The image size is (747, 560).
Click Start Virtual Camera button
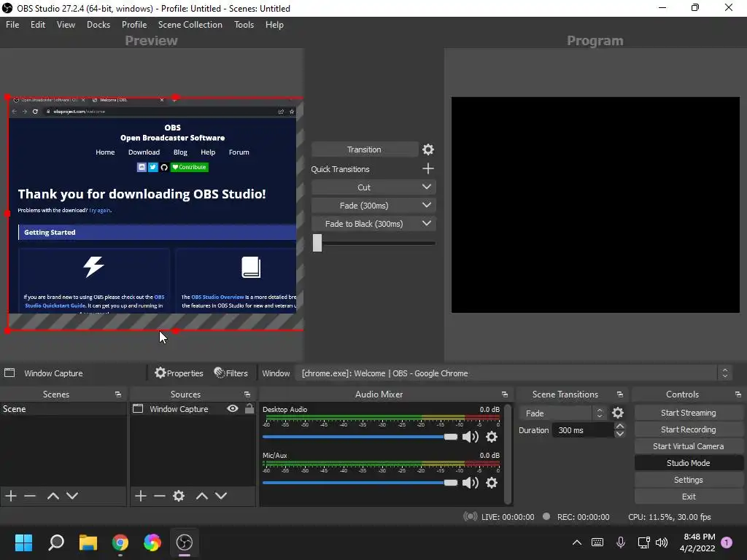click(689, 446)
